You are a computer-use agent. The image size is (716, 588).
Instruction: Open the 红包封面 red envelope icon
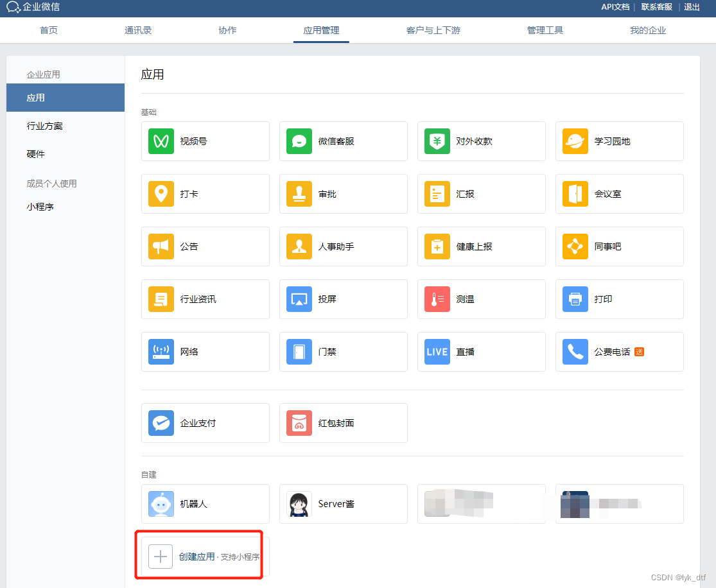299,423
